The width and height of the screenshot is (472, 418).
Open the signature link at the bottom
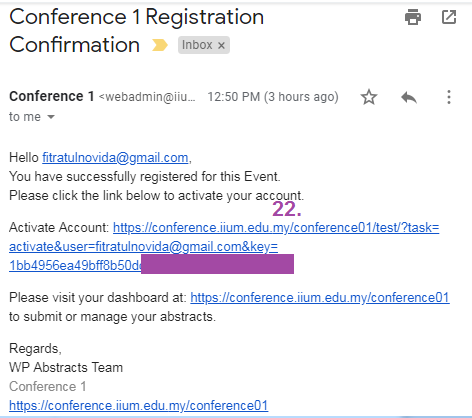point(139,406)
